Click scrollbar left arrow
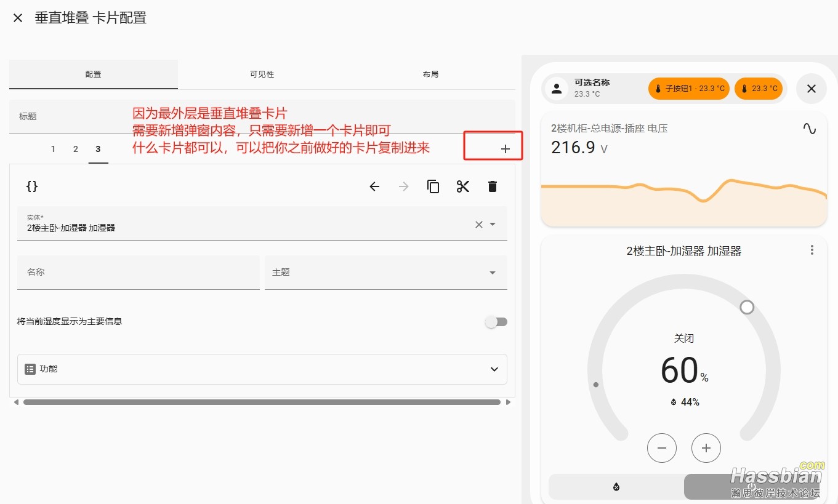 16,402
